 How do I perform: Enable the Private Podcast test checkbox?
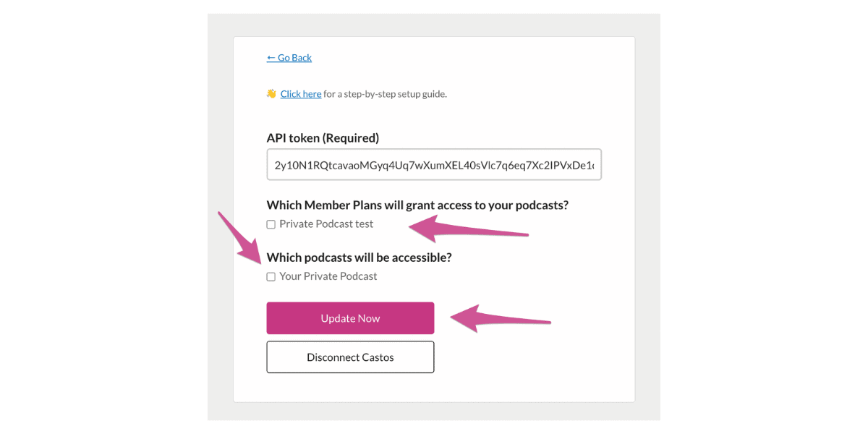(x=271, y=225)
